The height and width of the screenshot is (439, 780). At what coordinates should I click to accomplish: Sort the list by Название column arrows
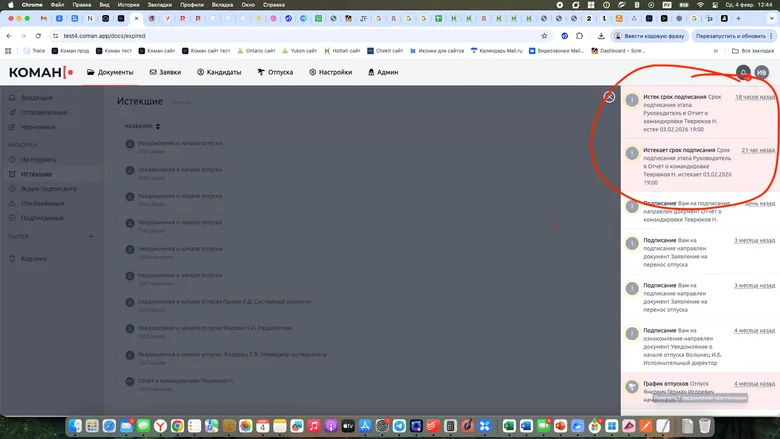point(158,127)
